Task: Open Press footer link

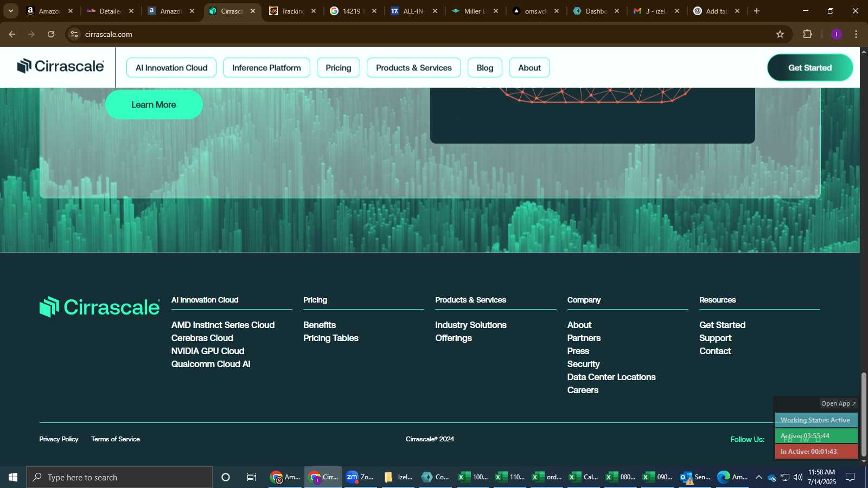Action: pos(578,351)
